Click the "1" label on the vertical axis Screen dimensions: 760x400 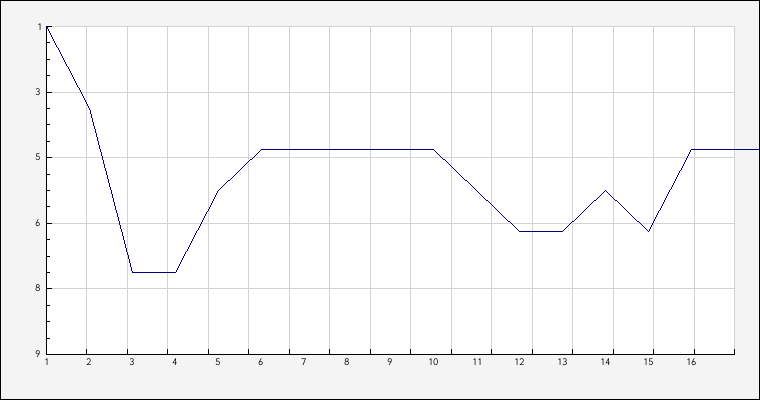pyautogui.click(x=39, y=27)
